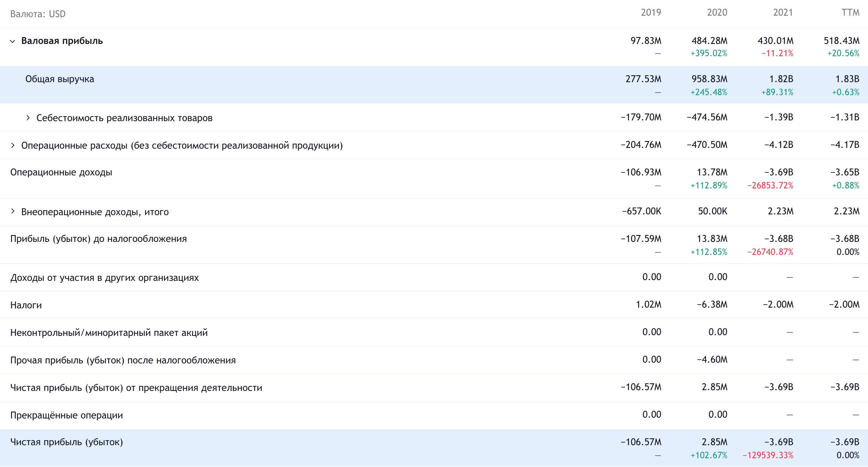Click the −26853.72% change figure
868x467 pixels.
point(770,186)
